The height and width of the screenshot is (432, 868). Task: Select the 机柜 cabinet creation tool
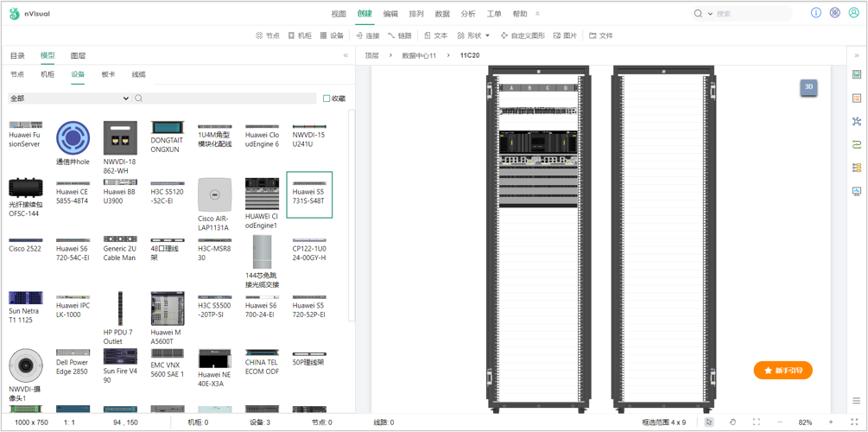point(300,35)
